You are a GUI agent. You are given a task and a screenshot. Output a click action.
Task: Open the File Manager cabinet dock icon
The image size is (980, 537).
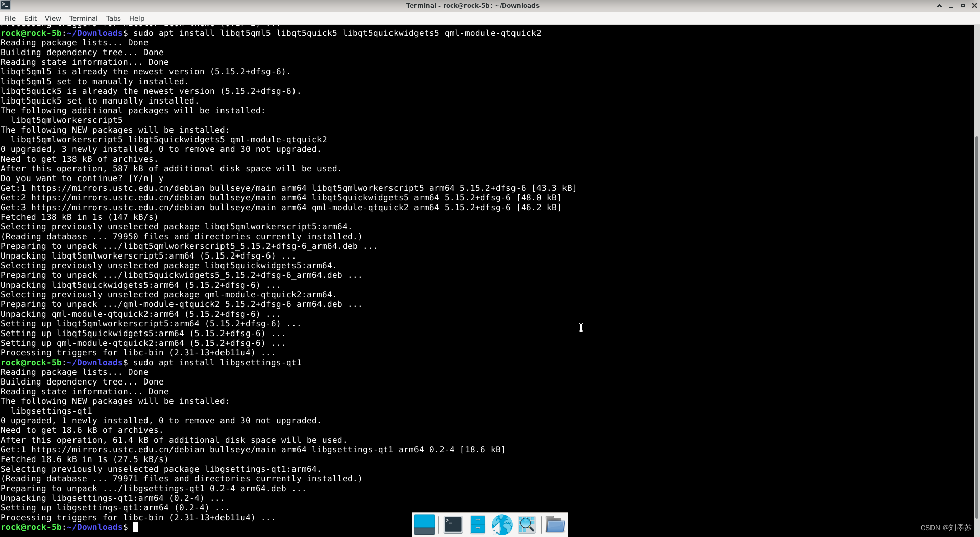477,525
